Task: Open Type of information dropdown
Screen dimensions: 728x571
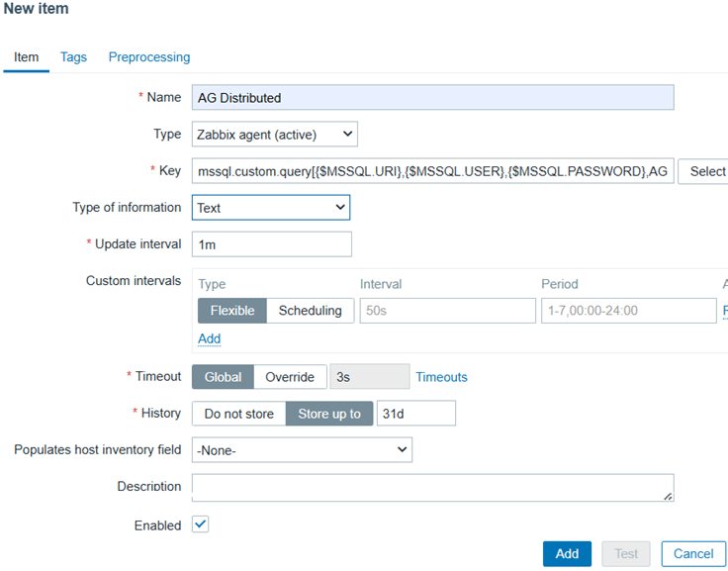Action: pyautogui.click(x=270, y=208)
